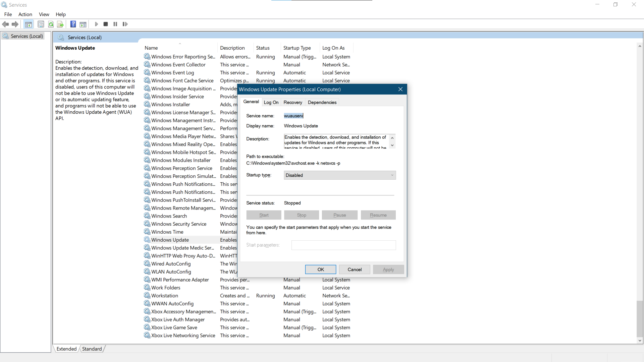The height and width of the screenshot is (362, 644).
Task: Click gear icon of Windows Security Service
Action: 147,224
